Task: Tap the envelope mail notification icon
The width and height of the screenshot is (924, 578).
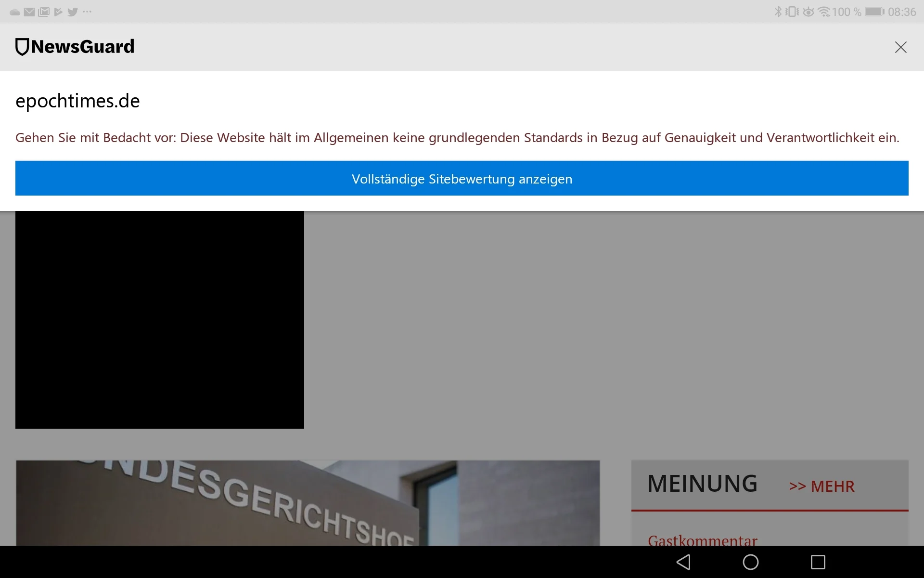Action: click(x=29, y=12)
